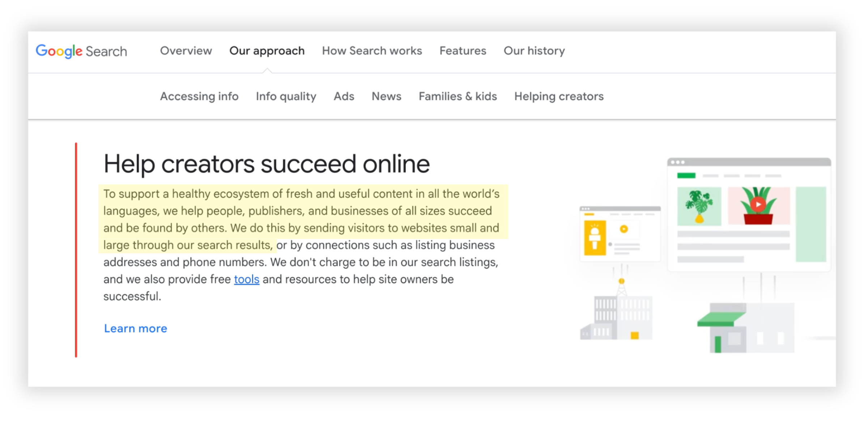868x421 pixels.
Task: Open the Overview page
Action: click(x=186, y=51)
